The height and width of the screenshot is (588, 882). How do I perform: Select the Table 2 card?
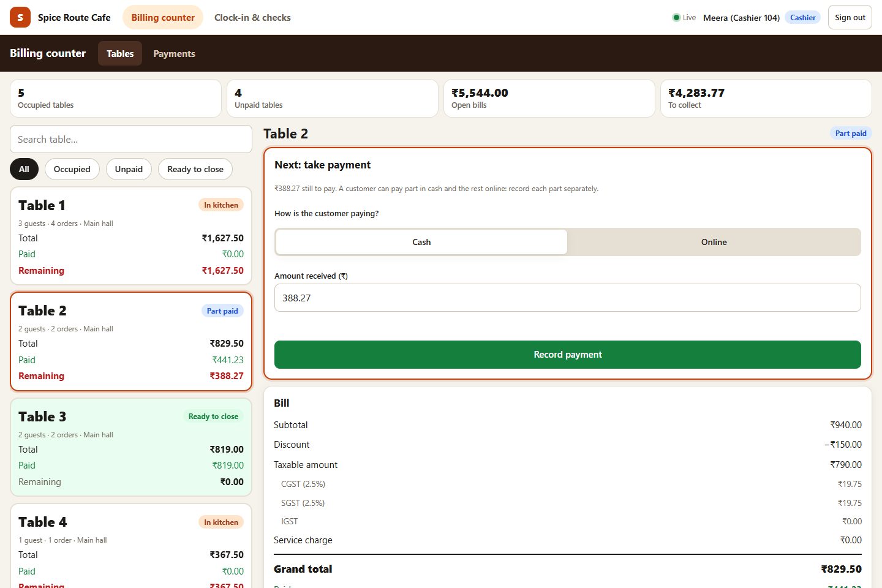[131, 341]
